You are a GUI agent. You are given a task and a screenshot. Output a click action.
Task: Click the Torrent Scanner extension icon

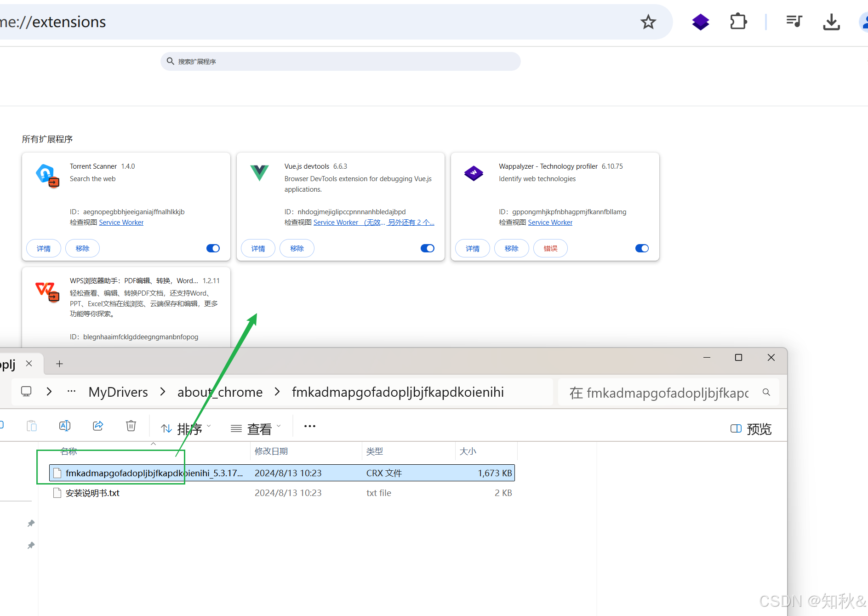47,176
